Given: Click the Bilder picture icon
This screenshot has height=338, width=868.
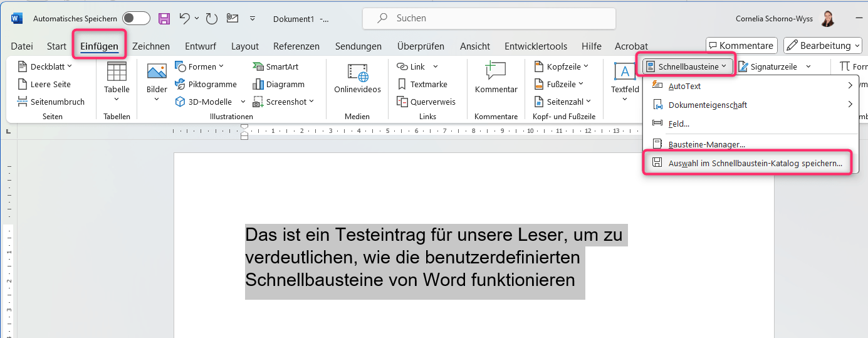Looking at the screenshot, I should [157, 71].
